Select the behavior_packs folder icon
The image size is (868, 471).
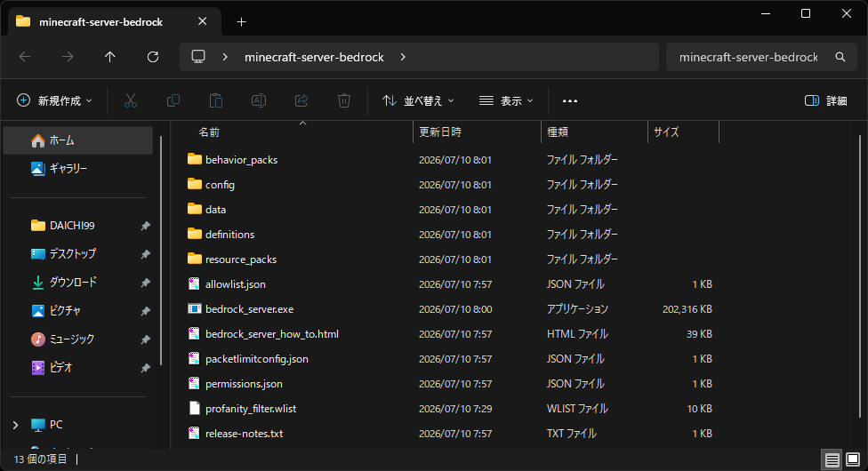coord(194,159)
